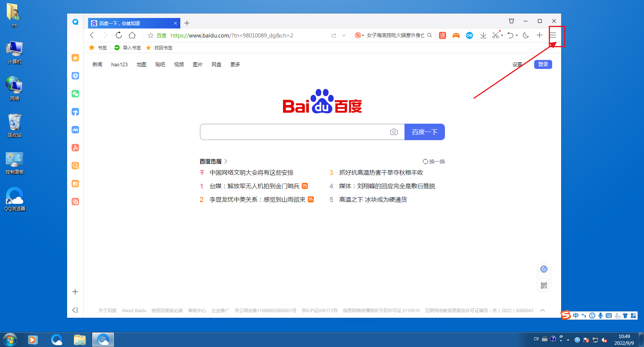Reload the current Baidu page

pos(119,35)
